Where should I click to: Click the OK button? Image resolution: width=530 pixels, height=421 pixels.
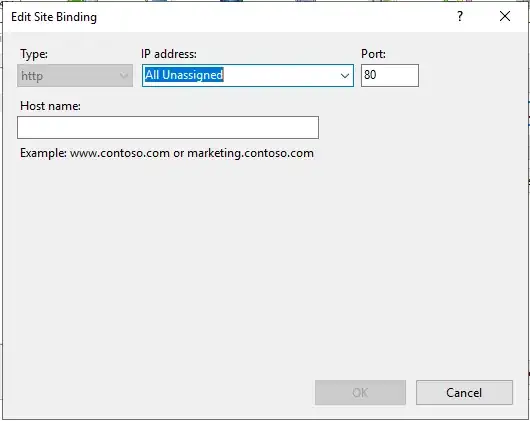(x=360, y=393)
